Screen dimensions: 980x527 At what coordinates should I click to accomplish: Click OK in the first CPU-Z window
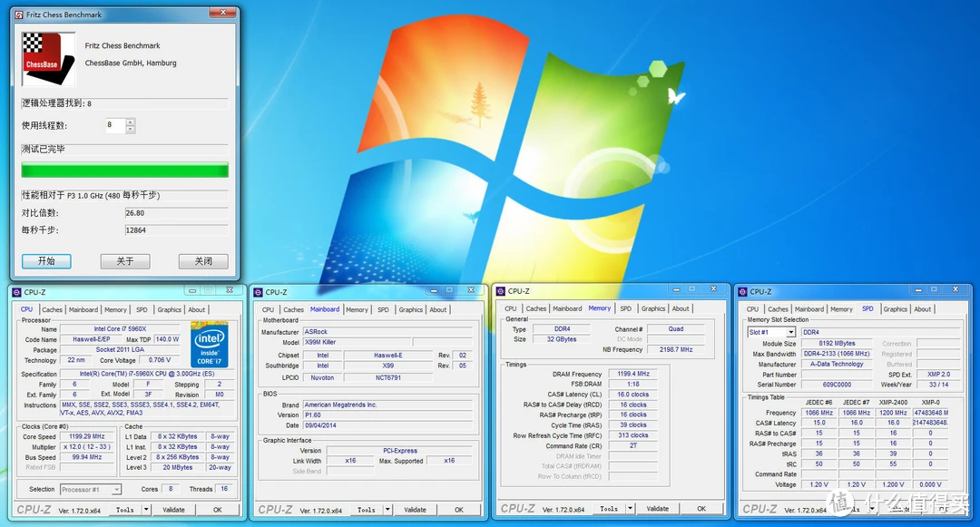coord(218,510)
